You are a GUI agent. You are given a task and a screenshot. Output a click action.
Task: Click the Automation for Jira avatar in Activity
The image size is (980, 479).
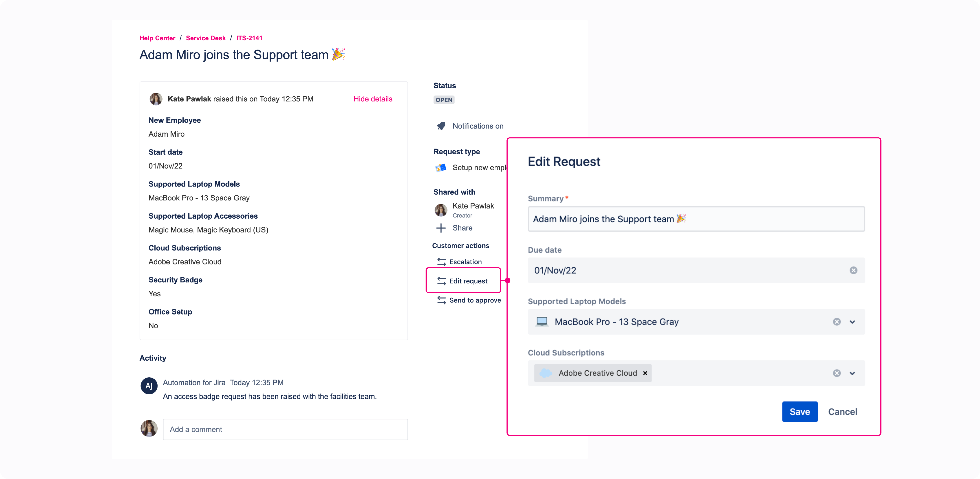coord(149,386)
